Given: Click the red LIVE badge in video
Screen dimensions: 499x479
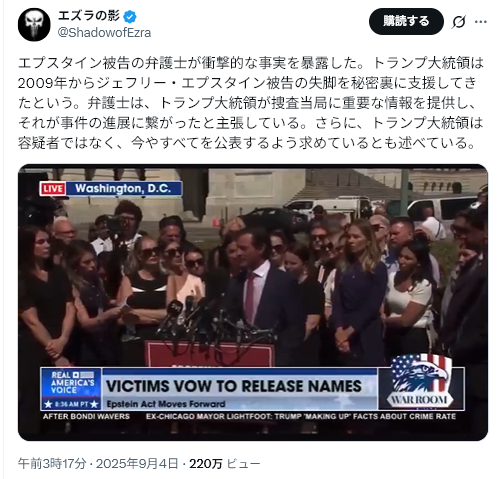Looking at the screenshot, I should pyautogui.click(x=53, y=189).
